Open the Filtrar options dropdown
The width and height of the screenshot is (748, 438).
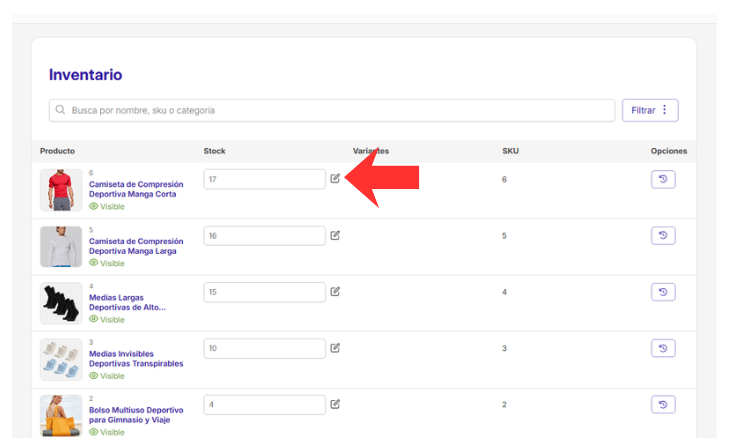pyautogui.click(x=650, y=110)
